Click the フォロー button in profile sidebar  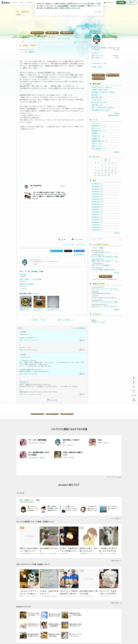point(98,75)
